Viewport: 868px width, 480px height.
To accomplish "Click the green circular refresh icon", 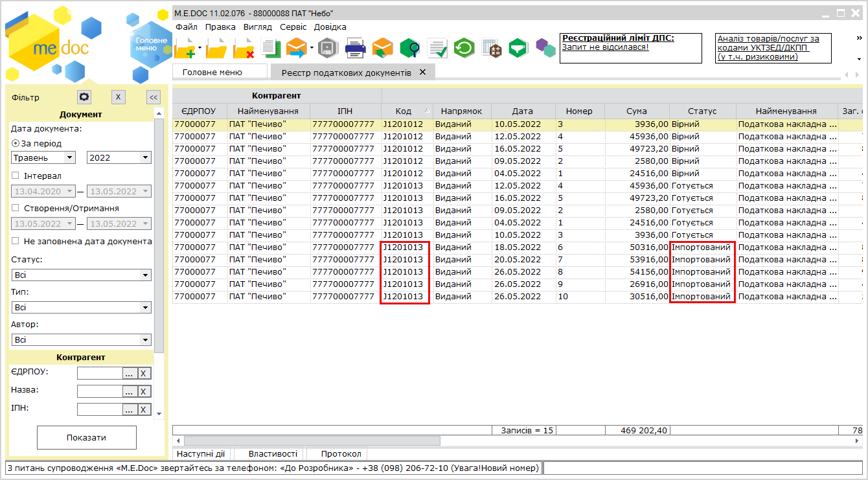I will [464, 48].
